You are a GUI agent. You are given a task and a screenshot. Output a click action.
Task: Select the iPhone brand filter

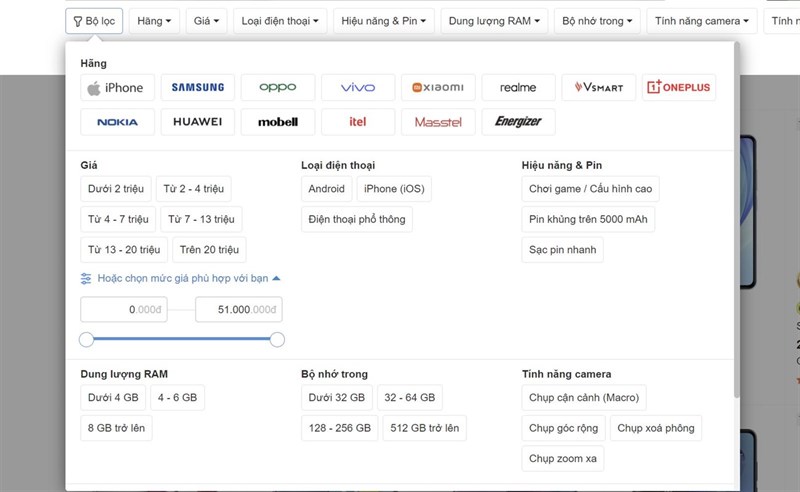coord(117,87)
